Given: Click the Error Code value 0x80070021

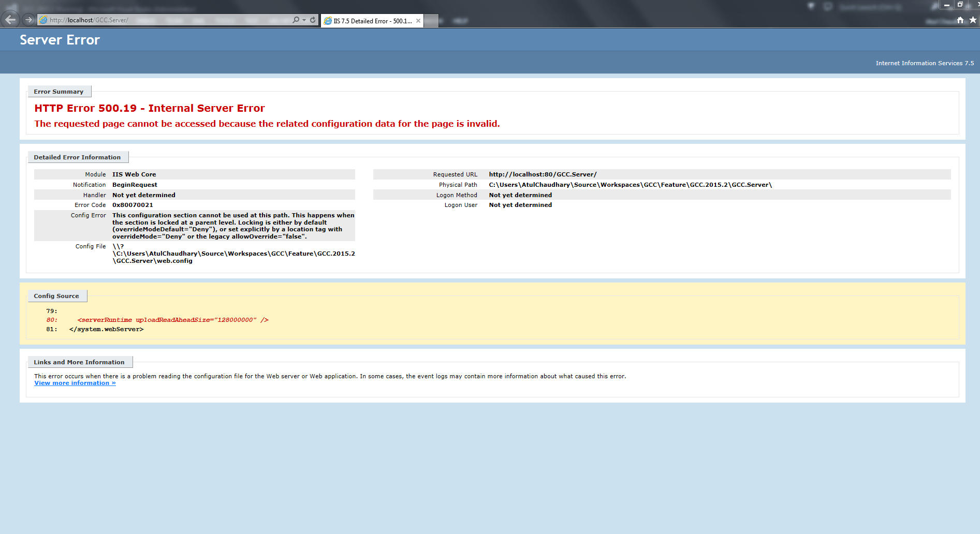Looking at the screenshot, I should 133,205.
